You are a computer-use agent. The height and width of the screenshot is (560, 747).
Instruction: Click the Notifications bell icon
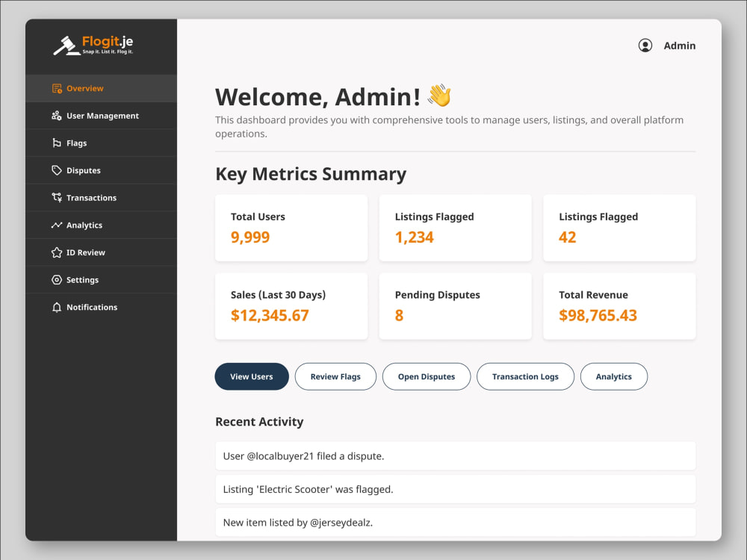[x=57, y=307]
